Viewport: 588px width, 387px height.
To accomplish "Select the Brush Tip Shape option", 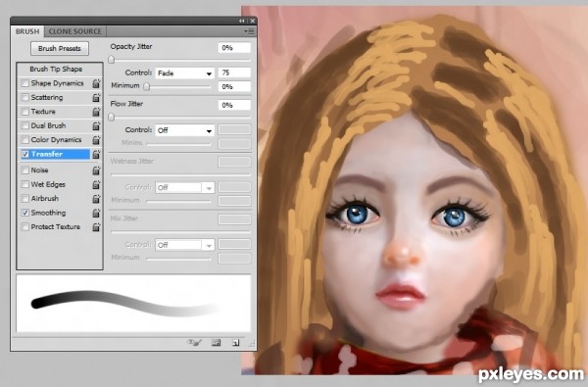I will click(x=56, y=69).
